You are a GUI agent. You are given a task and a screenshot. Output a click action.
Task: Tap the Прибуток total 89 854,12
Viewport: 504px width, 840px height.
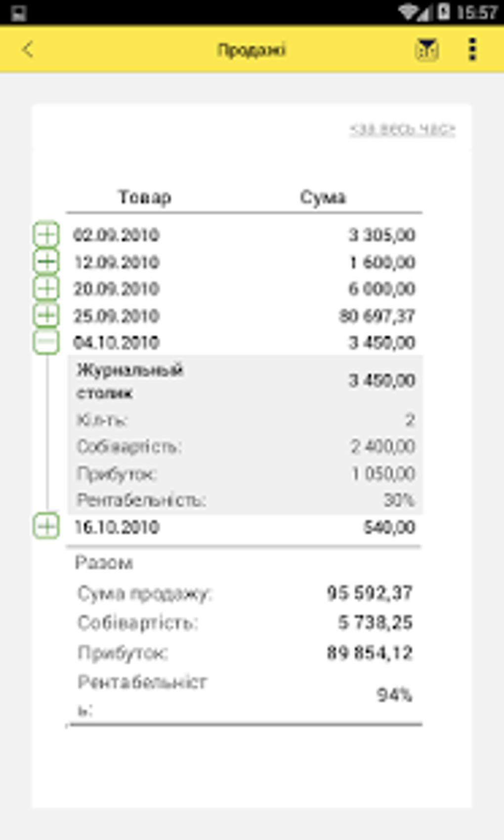point(369,653)
